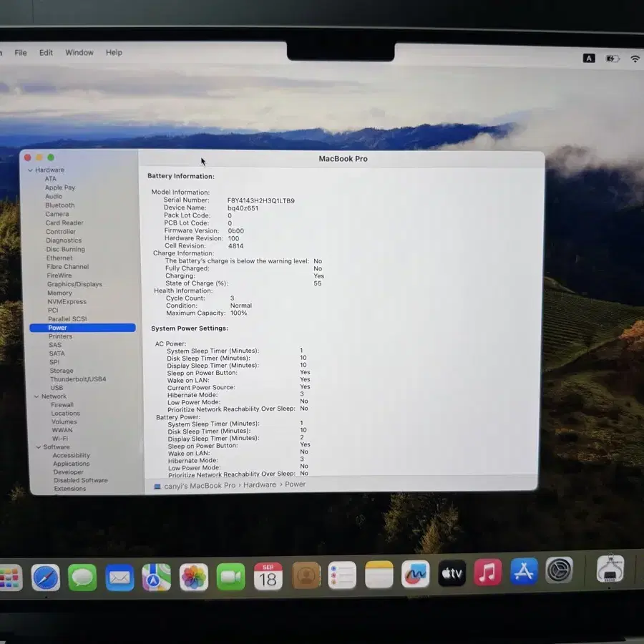This screenshot has height=644, width=644.
Task: Launch Messages from the Dock
Action: (82, 577)
